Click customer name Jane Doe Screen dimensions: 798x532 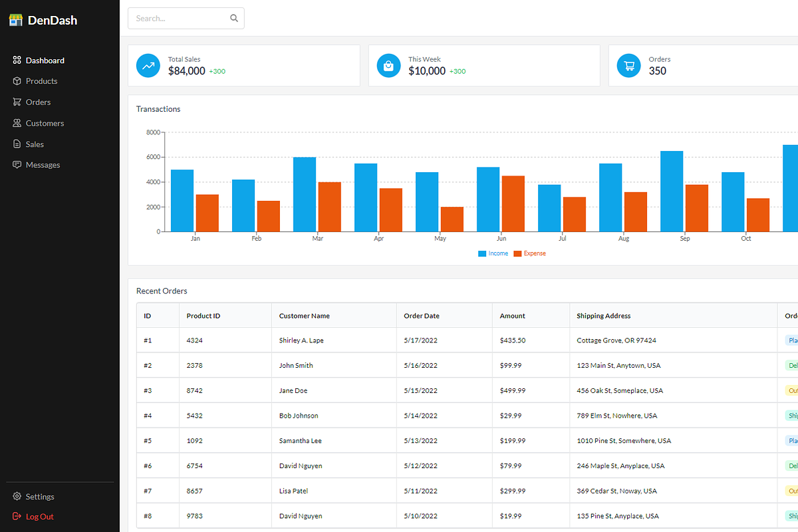293,391
